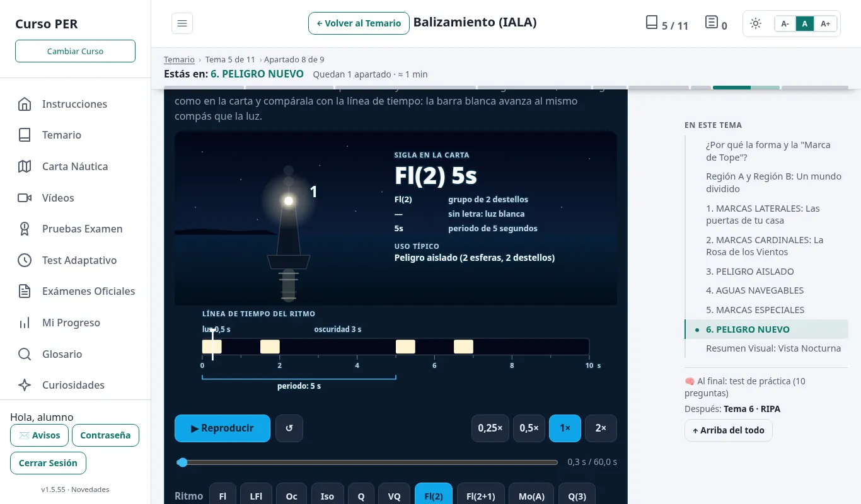Change the Contraseña password
The image size is (861, 504).
[105, 435]
